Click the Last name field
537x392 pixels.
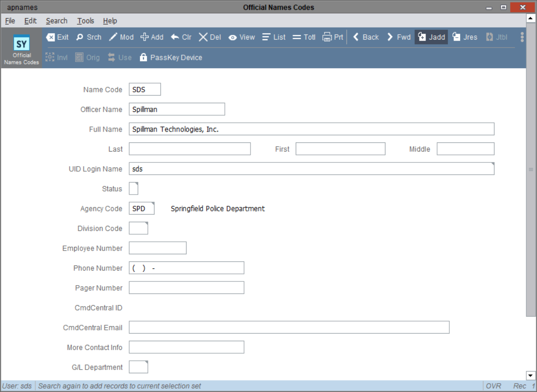pos(190,149)
